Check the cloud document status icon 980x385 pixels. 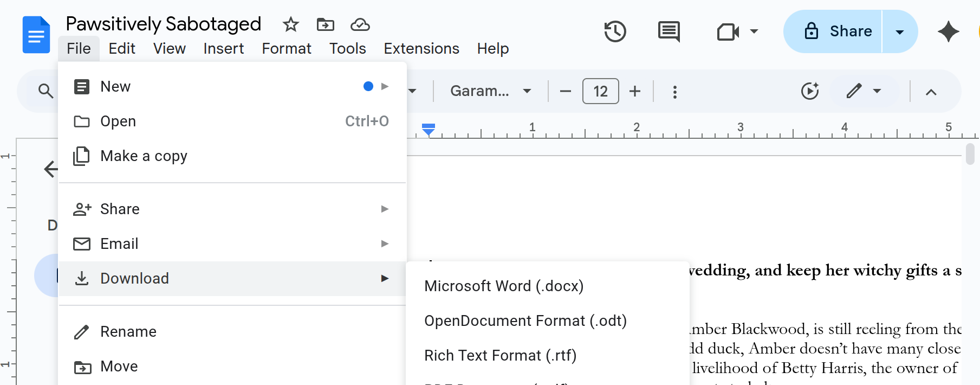click(x=360, y=24)
